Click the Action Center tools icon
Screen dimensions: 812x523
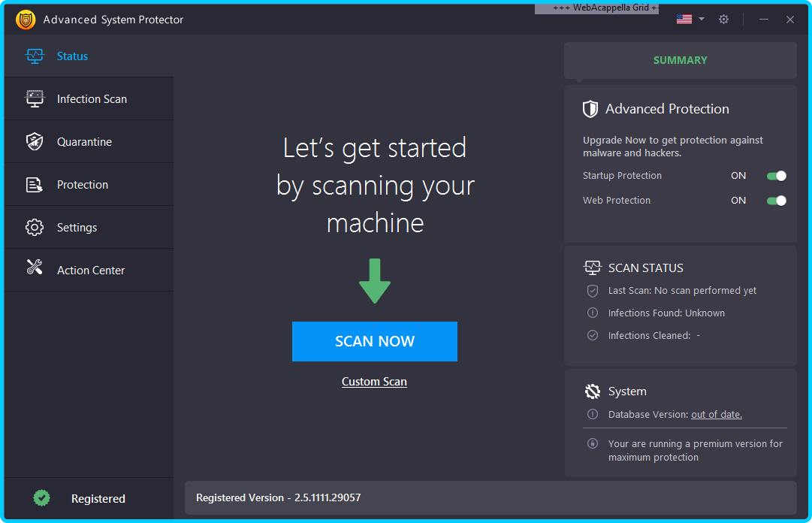click(35, 268)
